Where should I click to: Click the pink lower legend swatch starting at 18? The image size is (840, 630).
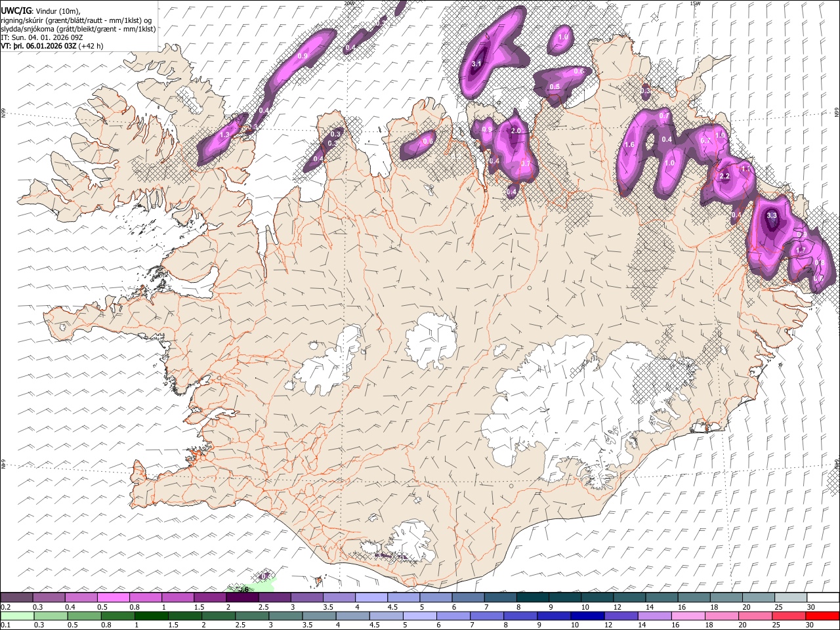[x=721, y=616]
